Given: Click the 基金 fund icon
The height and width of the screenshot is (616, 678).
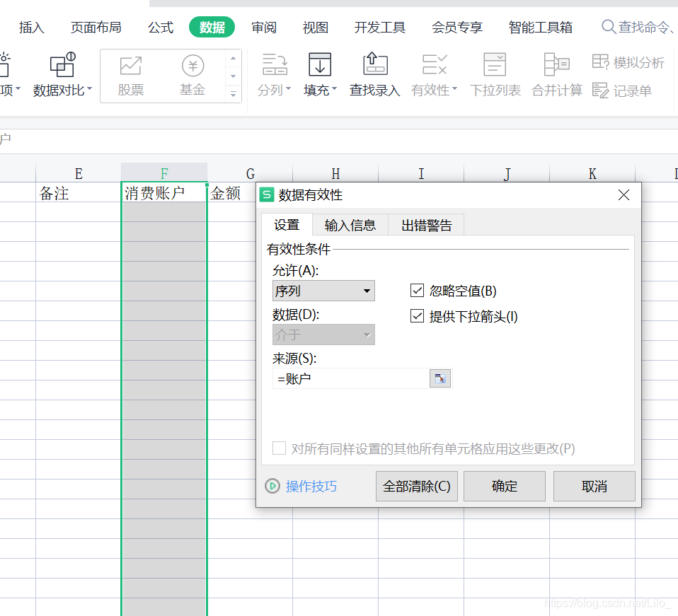Looking at the screenshot, I should click(193, 66).
